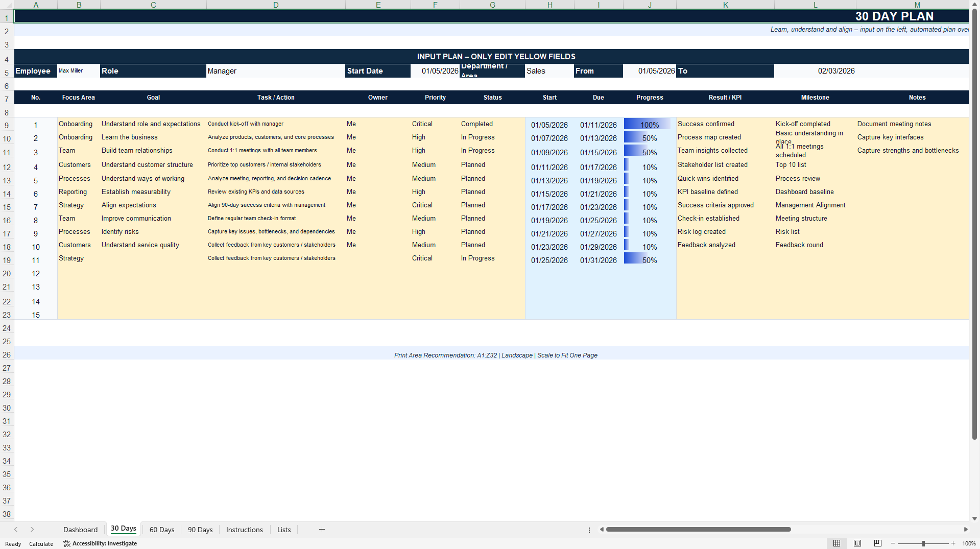Screen dimensions: 980x549
Task: Click 'Identify risks' goal cell
Action: (x=153, y=232)
